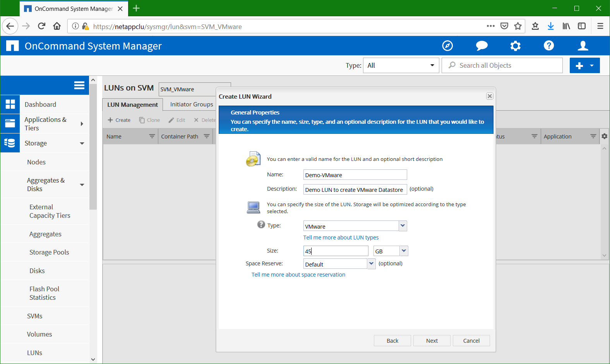Open Disks in the sidebar
Image resolution: width=610 pixels, height=364 pixels.
(37, 271)
